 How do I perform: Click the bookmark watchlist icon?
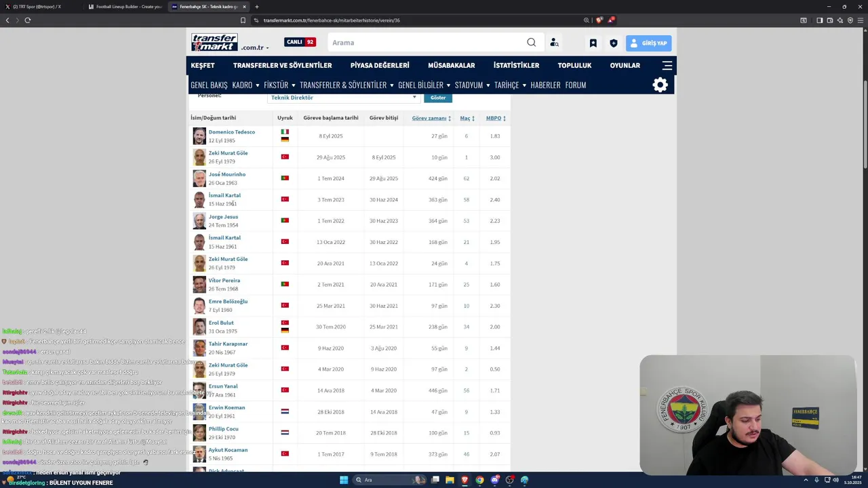[x=593, y=43]
